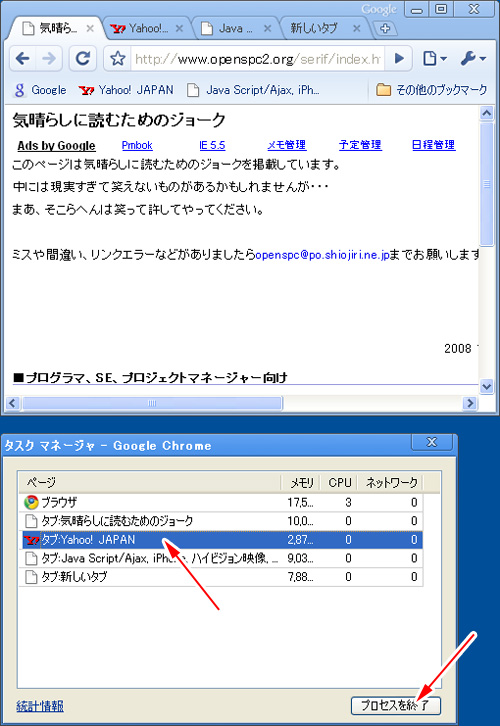Open the メモ管理 ad link

tap(287, 145)
